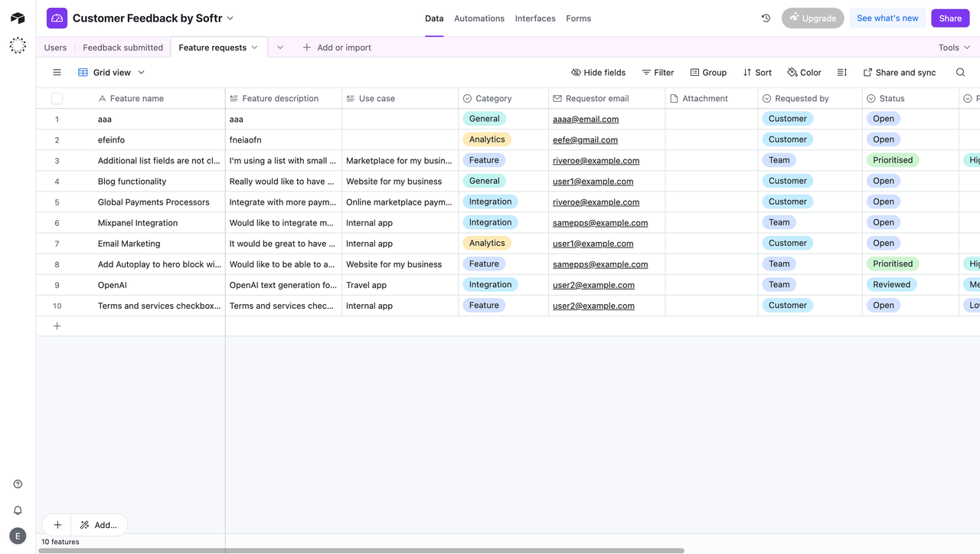The image size is (980, 554).
Task: Switch to the Automations tab
Action: coord(479,18)
